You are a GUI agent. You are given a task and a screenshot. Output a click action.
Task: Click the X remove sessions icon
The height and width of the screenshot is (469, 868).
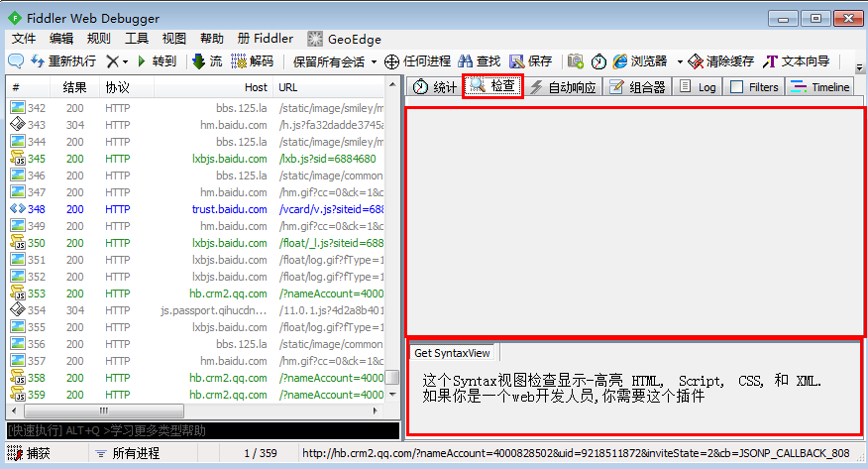coord(112,61)
